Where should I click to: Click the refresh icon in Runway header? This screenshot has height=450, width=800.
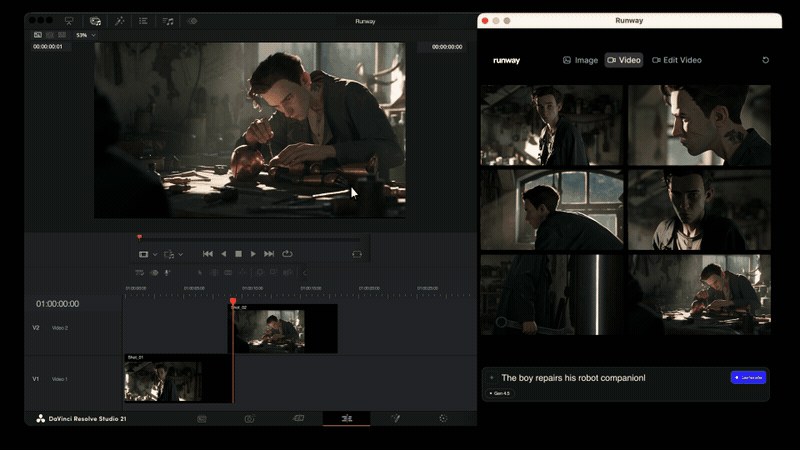765,60
